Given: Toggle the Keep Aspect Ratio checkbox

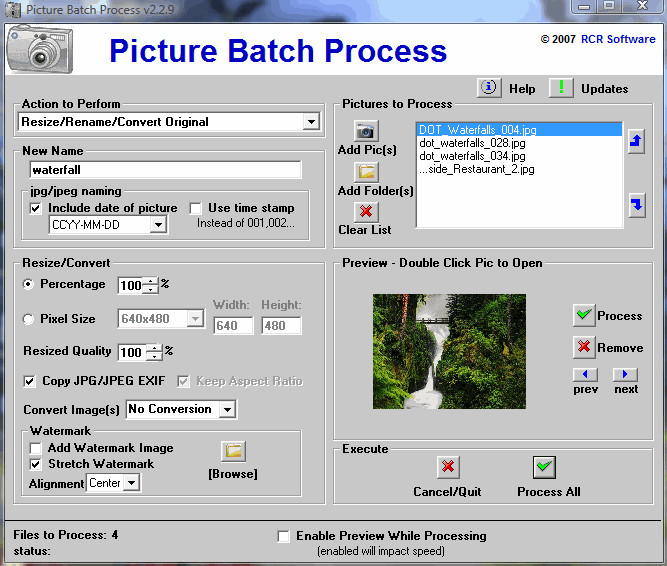Looking at the screenshot, I should click(x=183, y=381).
